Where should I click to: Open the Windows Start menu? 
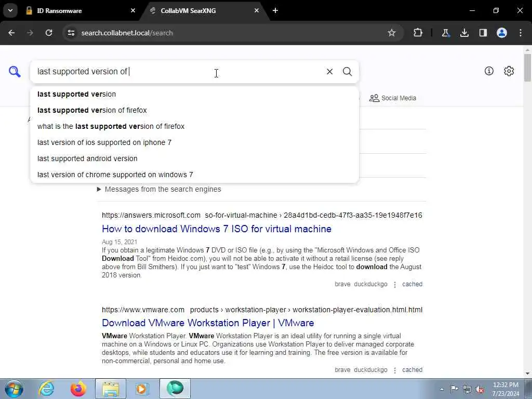click(x=14, y=389)
